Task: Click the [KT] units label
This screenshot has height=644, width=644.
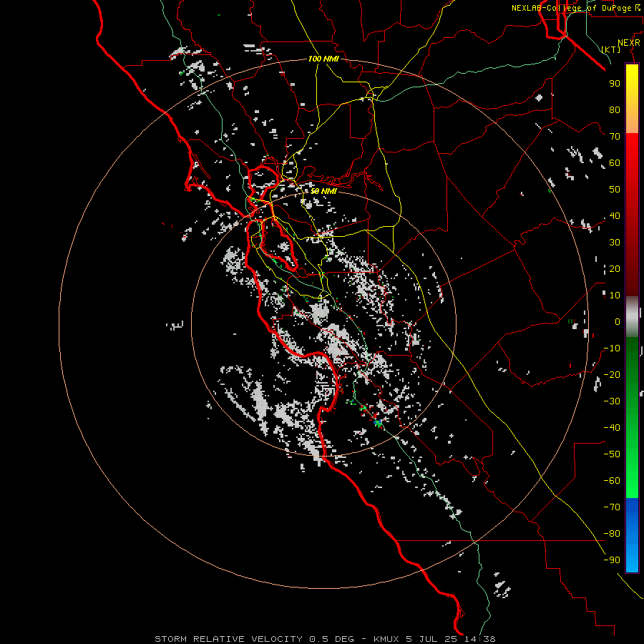Action: click(x=611, y=49)
